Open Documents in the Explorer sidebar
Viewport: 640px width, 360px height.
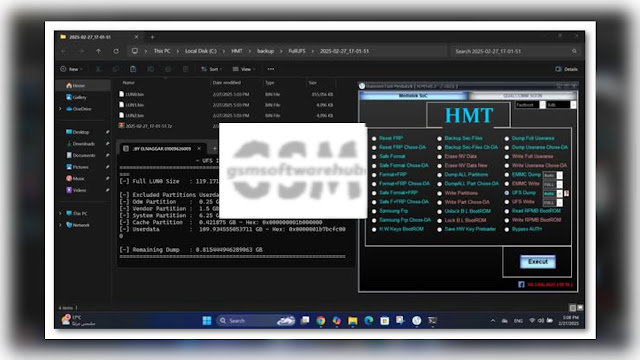coord(80,155)
